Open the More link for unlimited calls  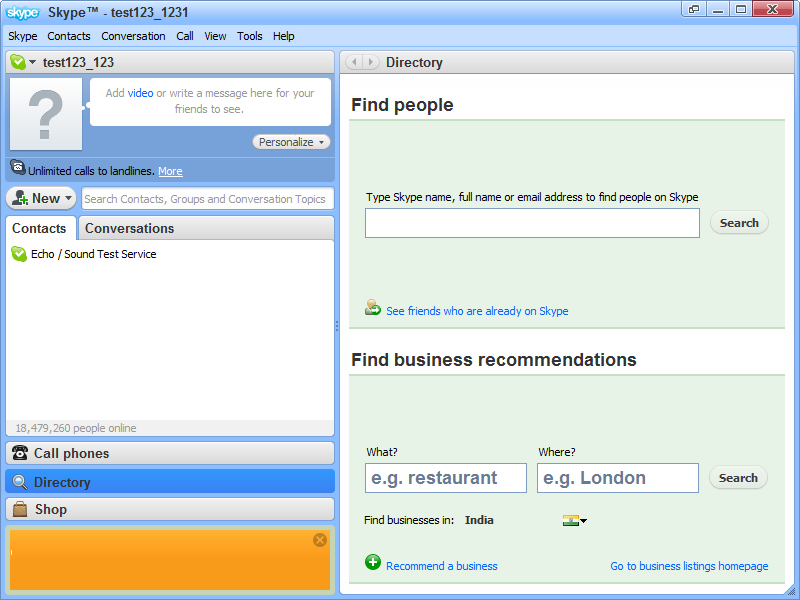pyautogui.click(x=170, y=171)
